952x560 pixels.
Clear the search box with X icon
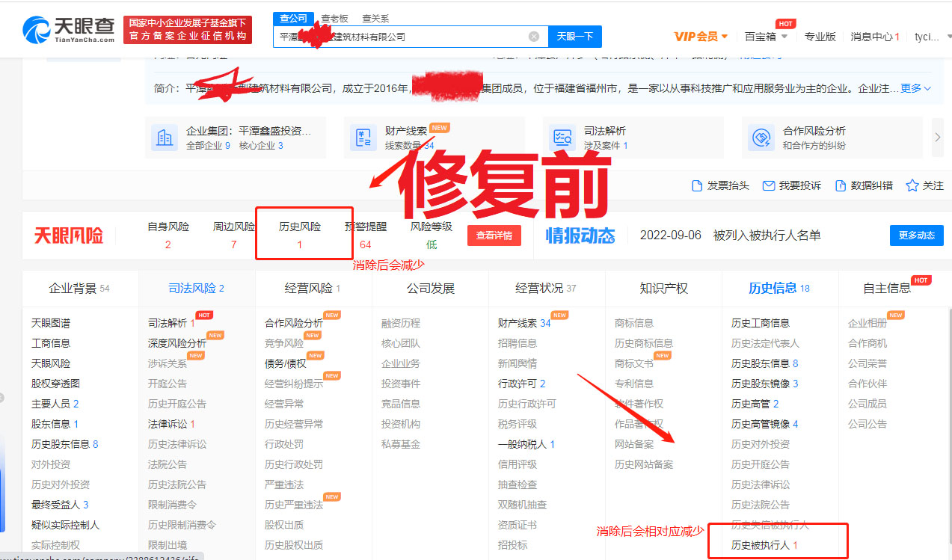(534, 37)
